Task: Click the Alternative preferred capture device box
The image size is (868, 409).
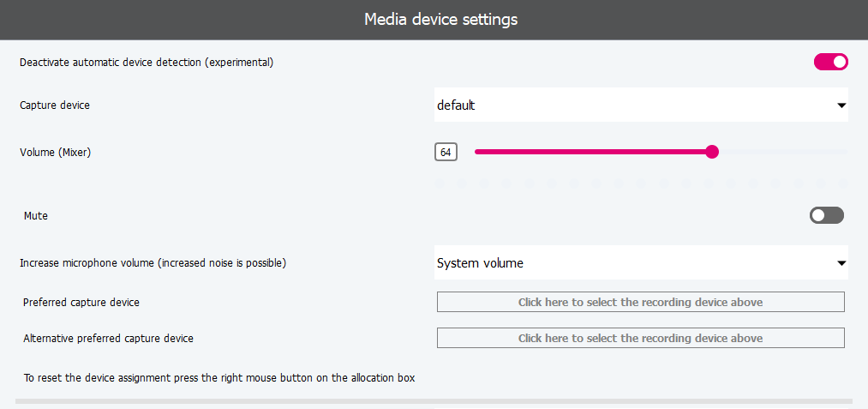Action: point(640,338)
